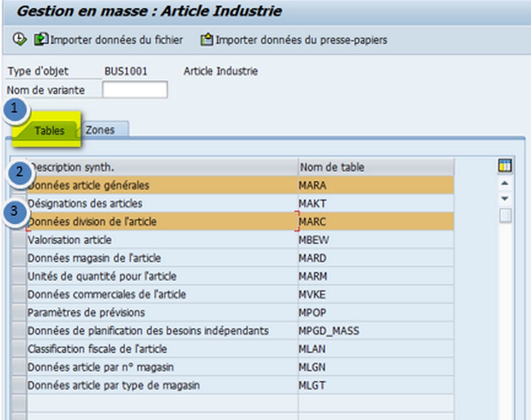This screenshot has width=531, height=420.
Task: Toggle the row selector beside Valorisation article
Action: point(20,240)
